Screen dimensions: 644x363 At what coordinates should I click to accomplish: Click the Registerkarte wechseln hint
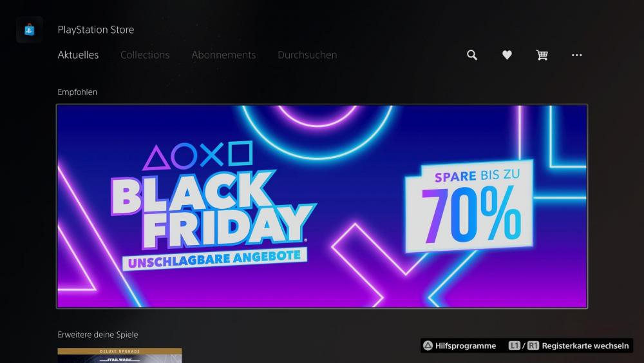(585, 346)
